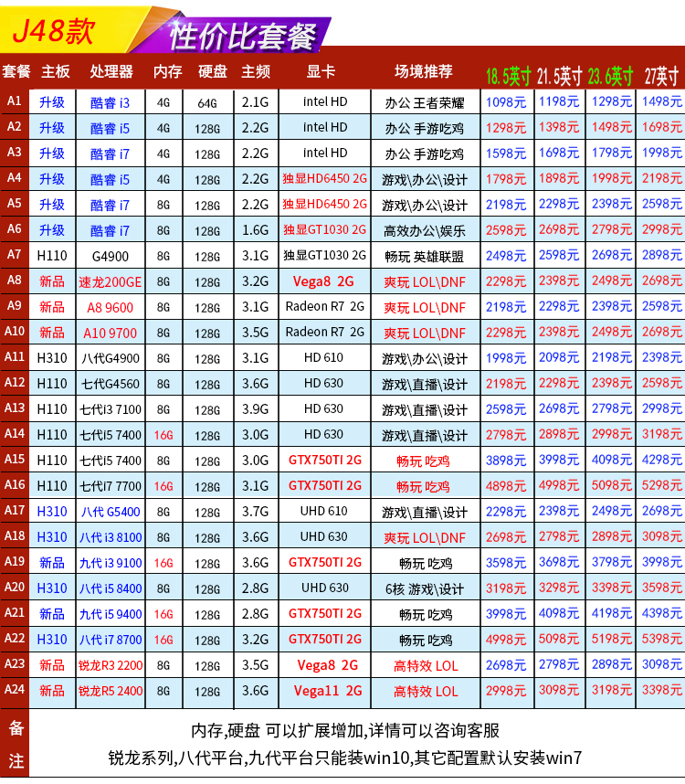Select the "处理器" column header
685x784 pixels.
[111, 71]
